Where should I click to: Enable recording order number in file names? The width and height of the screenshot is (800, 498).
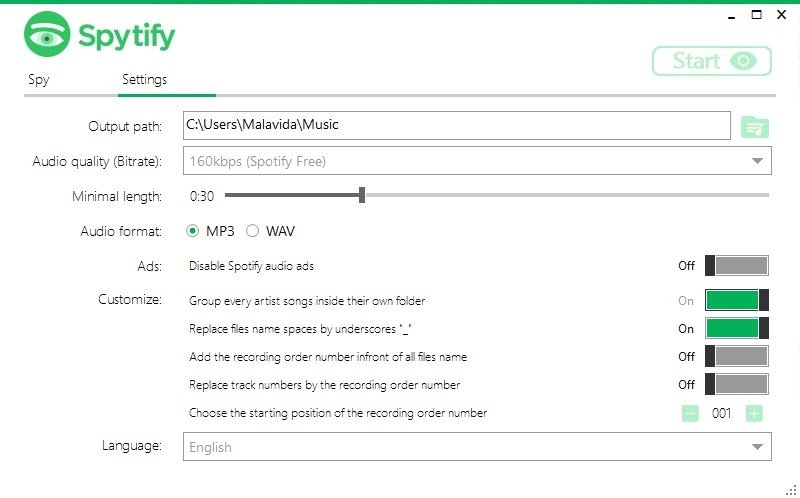[x=737, y=356]
